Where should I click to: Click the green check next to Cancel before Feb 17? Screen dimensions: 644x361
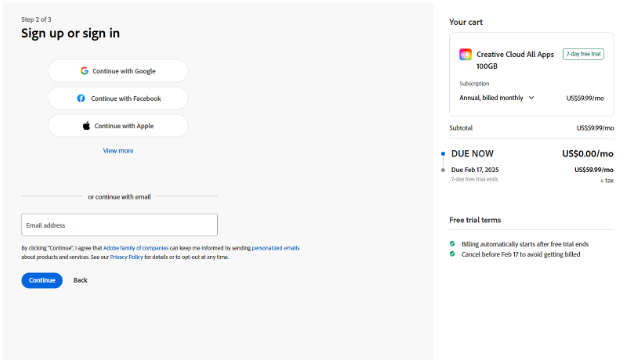tap(452, 254)
